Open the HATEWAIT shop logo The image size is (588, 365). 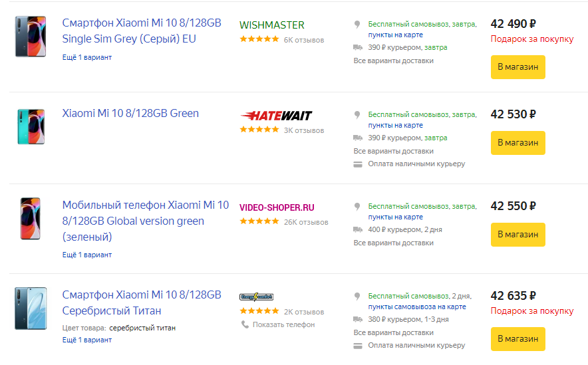point(277,116)
